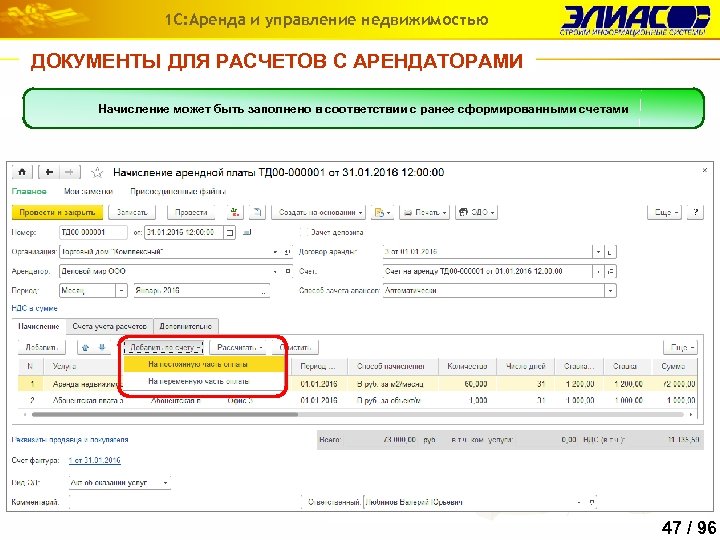
Task: Expand the Способ зачета авансов dropdown
Action: tap(610, 291)
